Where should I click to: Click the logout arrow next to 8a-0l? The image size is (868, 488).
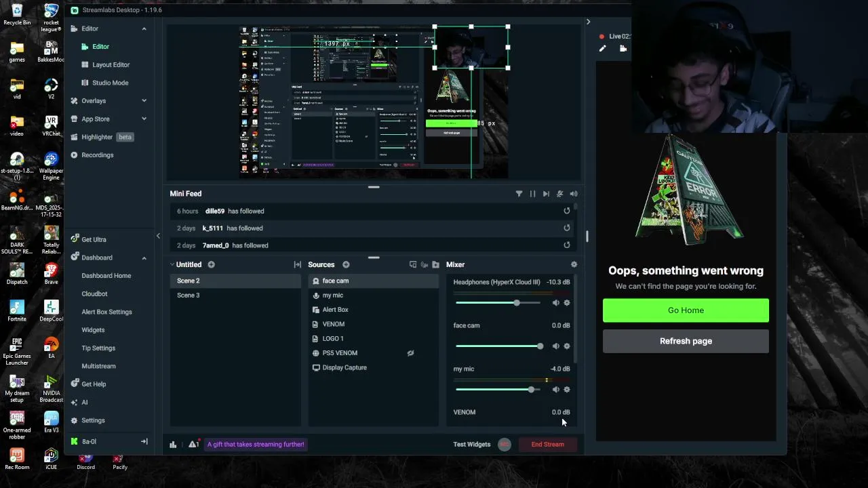pos(144,441)
